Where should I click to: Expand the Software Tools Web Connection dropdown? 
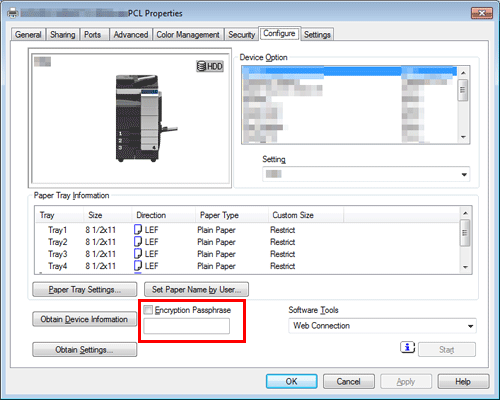coord(382,326)
